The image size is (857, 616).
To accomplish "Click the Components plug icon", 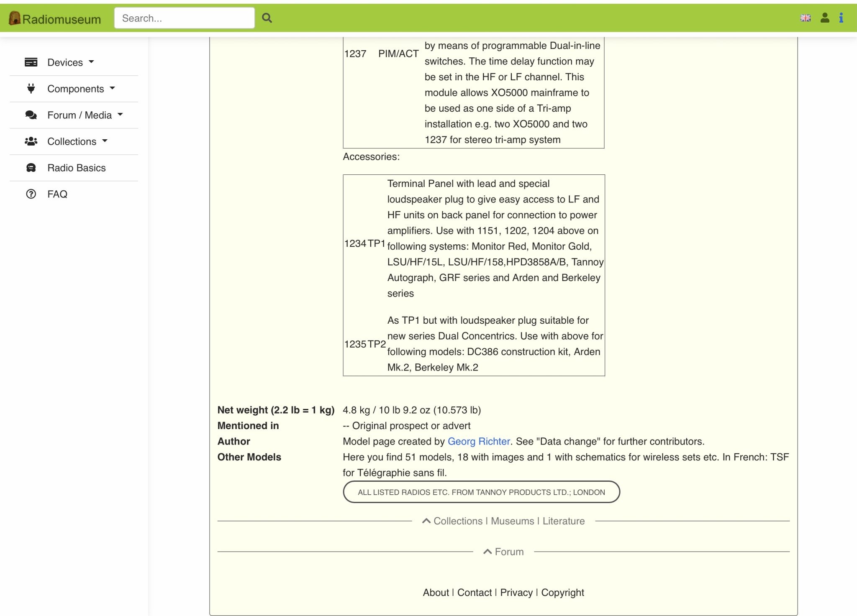I will coord(31,89).
